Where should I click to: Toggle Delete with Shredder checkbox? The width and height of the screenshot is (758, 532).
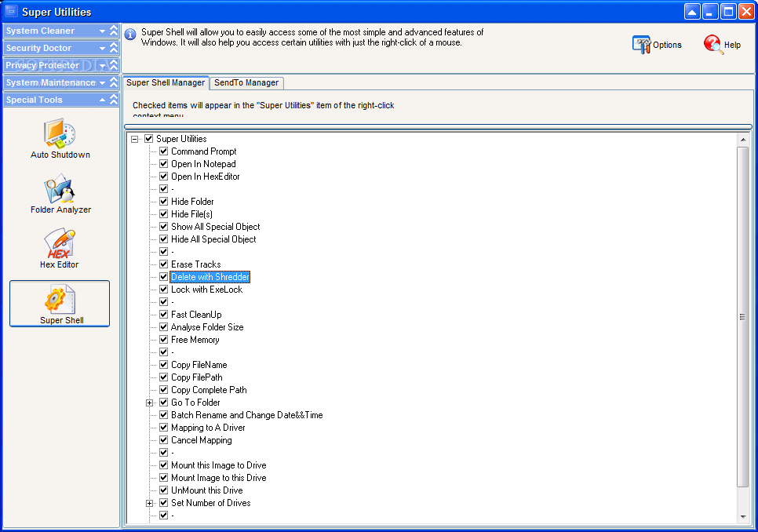point(164,277)
